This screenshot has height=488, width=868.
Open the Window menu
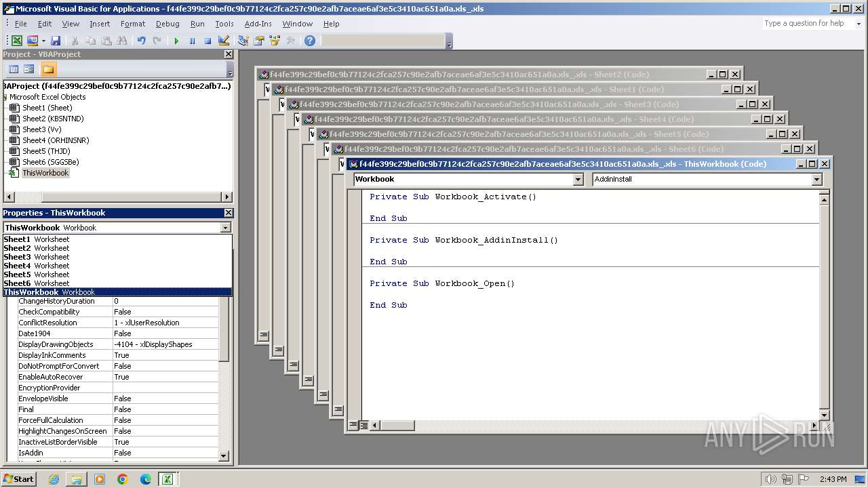click(298, 24)
